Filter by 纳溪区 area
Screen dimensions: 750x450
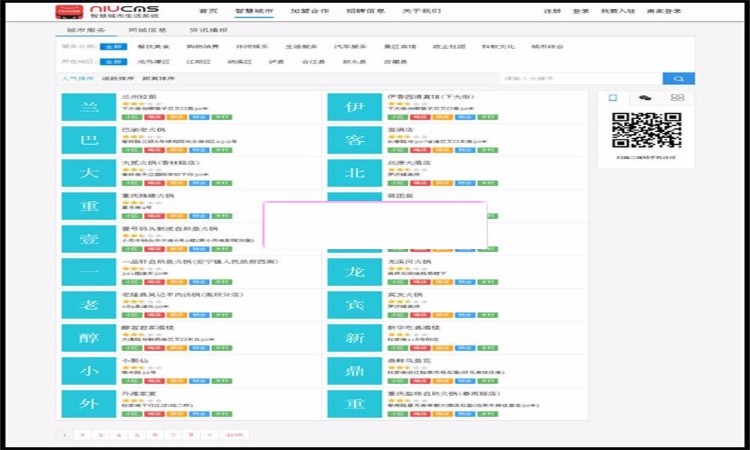239,62
